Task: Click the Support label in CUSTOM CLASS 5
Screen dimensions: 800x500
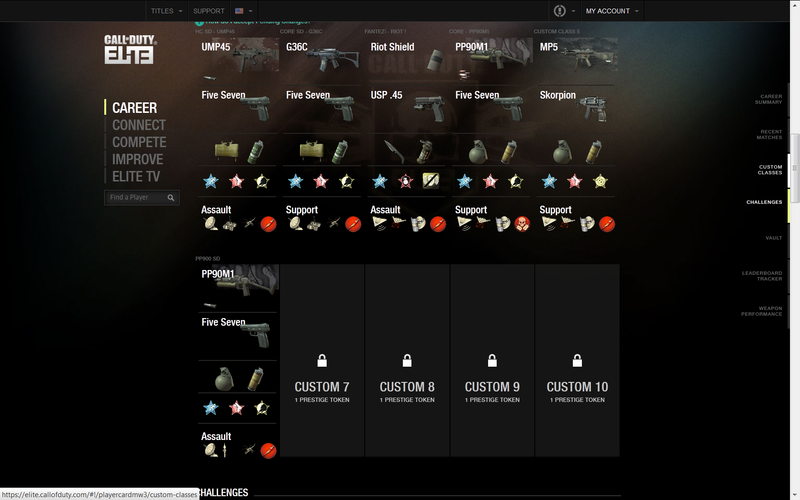Action: [x=556, y=210]
